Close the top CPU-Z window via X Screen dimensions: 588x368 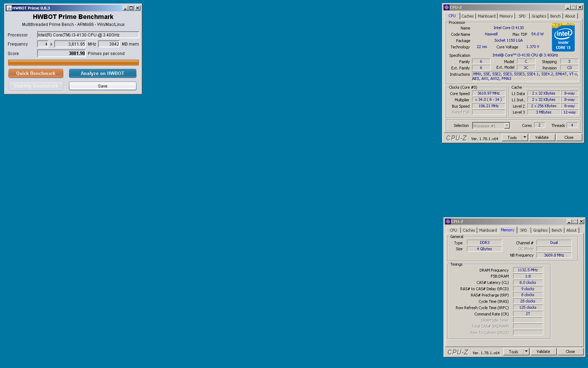[580, 7]
